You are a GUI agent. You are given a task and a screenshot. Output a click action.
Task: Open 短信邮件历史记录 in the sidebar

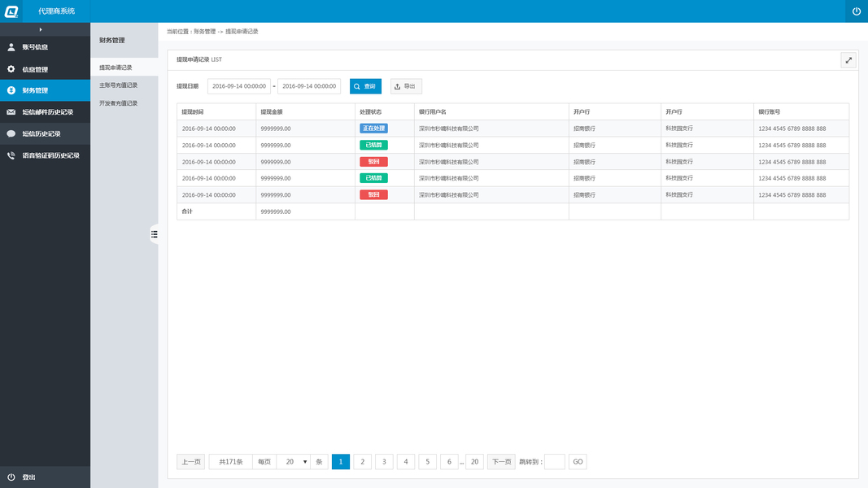(x=45, y=111)
